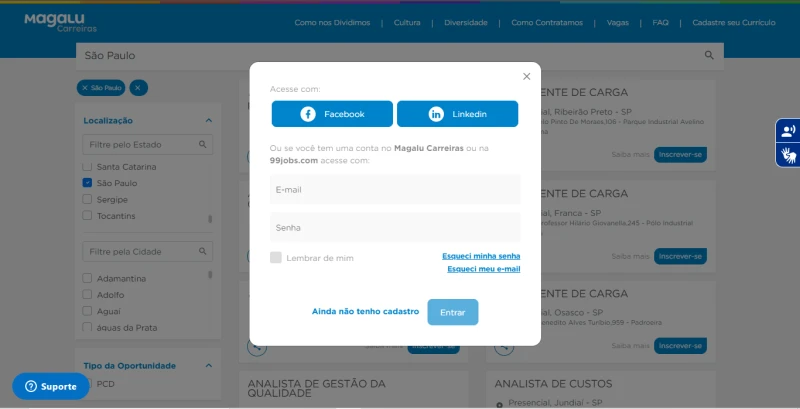Remove the São Paulo filter chip

point(101,88)
